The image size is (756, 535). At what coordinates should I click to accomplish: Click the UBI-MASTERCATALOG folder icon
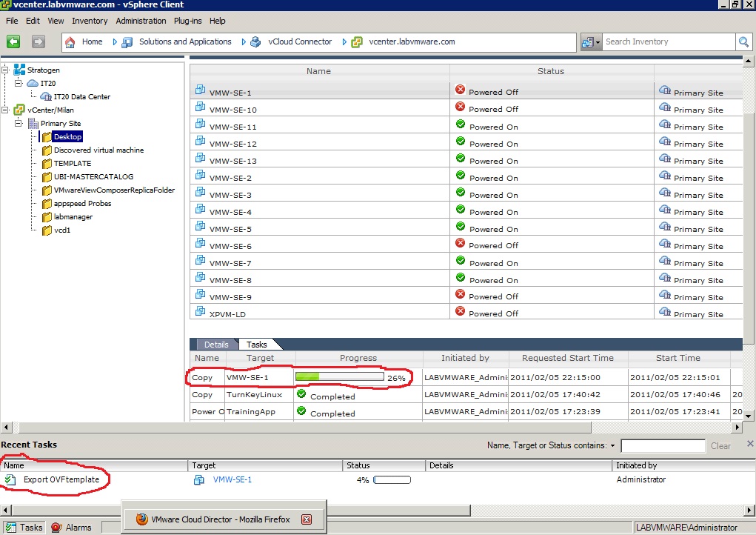(x=47, y=177)
